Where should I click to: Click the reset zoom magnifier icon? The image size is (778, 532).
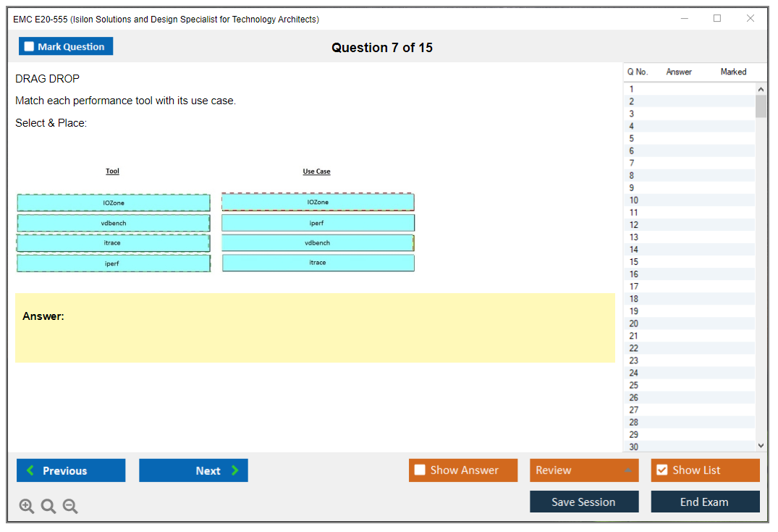(48, 507)
